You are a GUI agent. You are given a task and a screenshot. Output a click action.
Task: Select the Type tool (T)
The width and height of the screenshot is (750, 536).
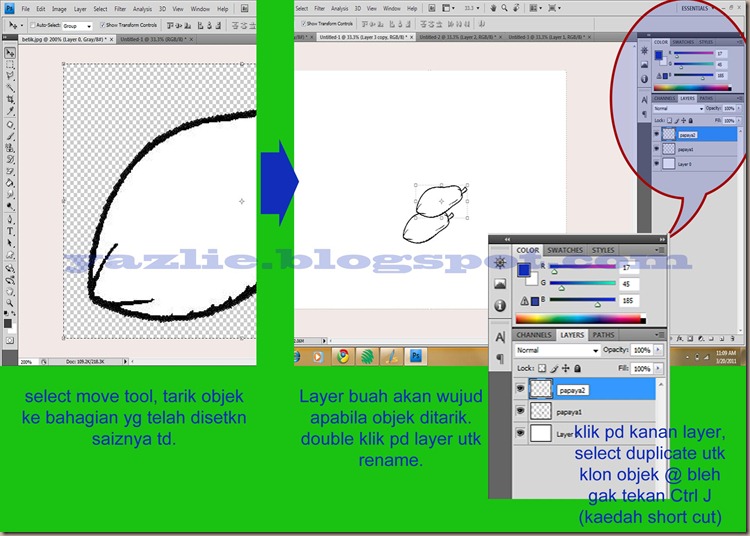(10, 231)
